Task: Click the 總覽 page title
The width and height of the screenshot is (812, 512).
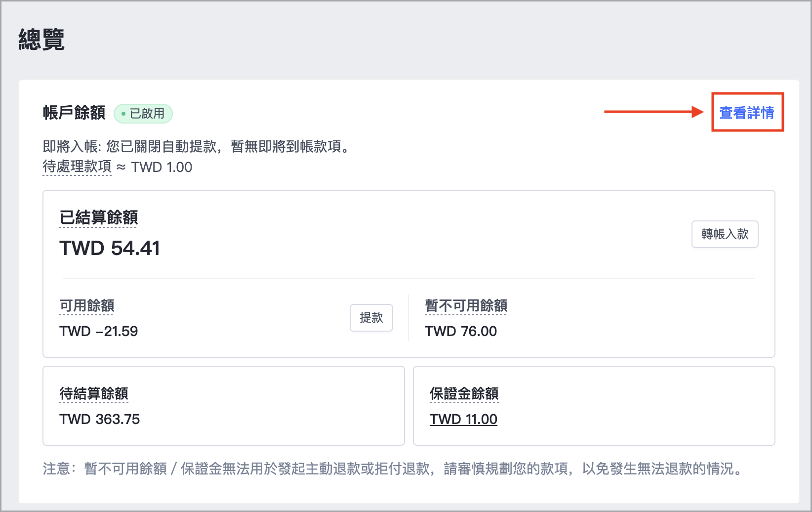Action: [x=41, y=39]
